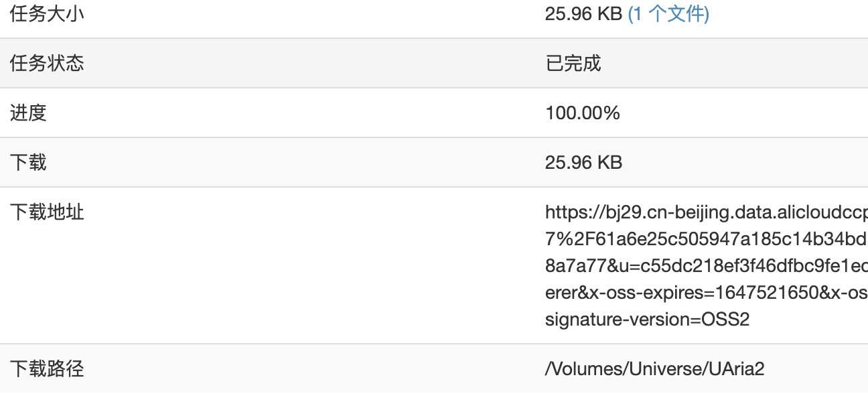Click the 下载 row label
The image size is (868, 406).
(x=29, y=162)
